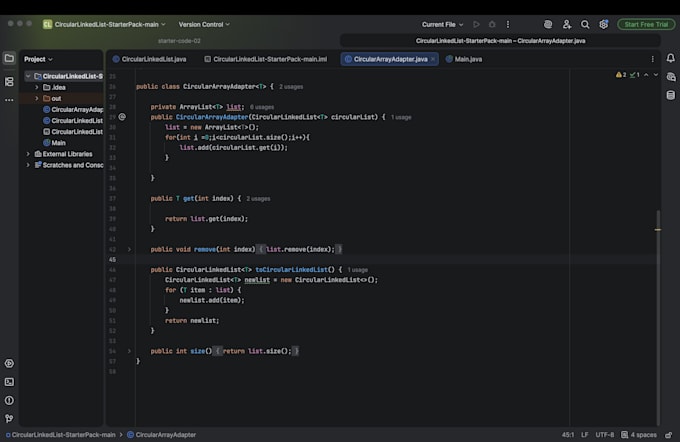Jump to next highlighted error arrow
This screenshot has height=442, width=680.
(x=656, y=75)
